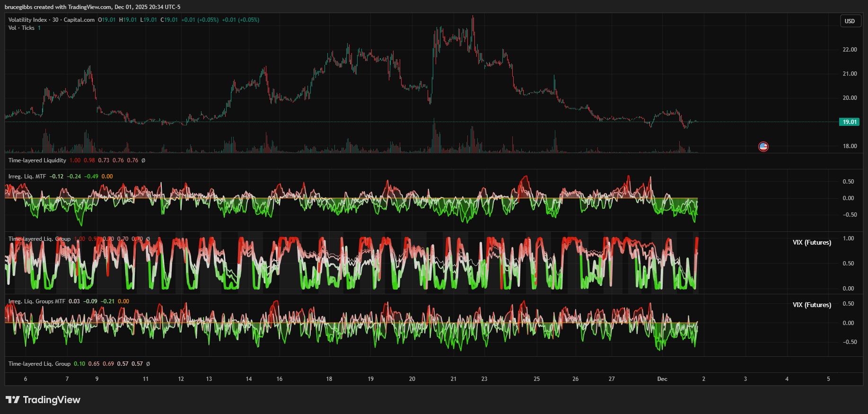Select the Irreg. Liq. MTF indicator title
The image size is (868, 414).
pyautogui.click(x=27, y=176)
